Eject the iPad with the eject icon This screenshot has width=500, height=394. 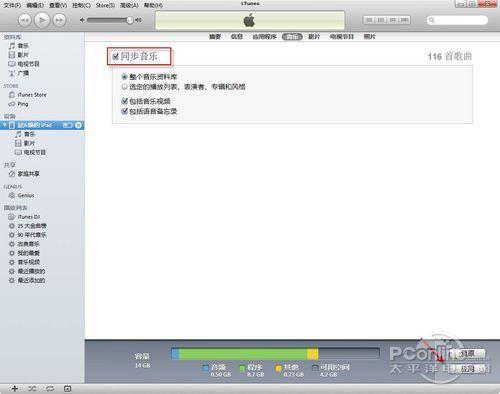pos(78,125)
